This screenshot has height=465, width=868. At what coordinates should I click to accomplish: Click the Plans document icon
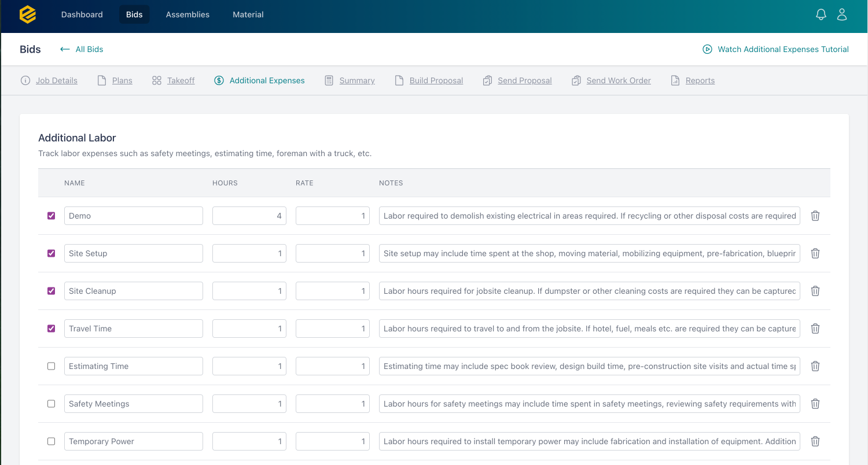coord(102,80)
